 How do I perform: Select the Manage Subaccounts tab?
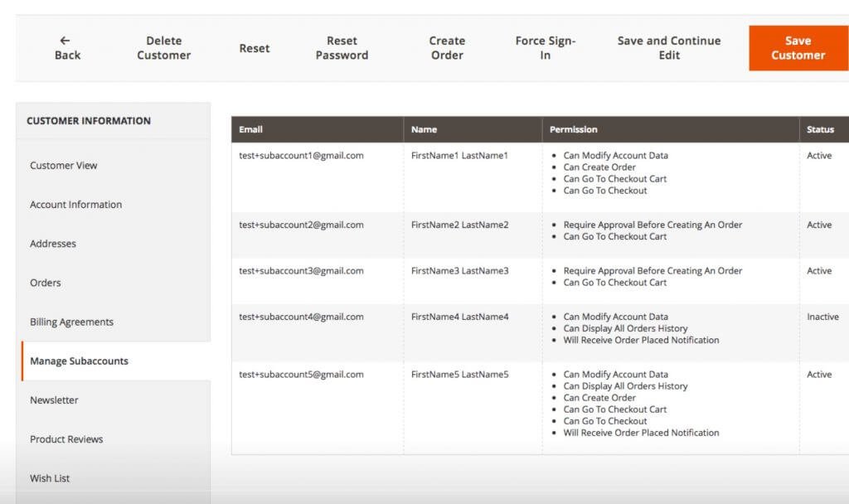(79, 361)
